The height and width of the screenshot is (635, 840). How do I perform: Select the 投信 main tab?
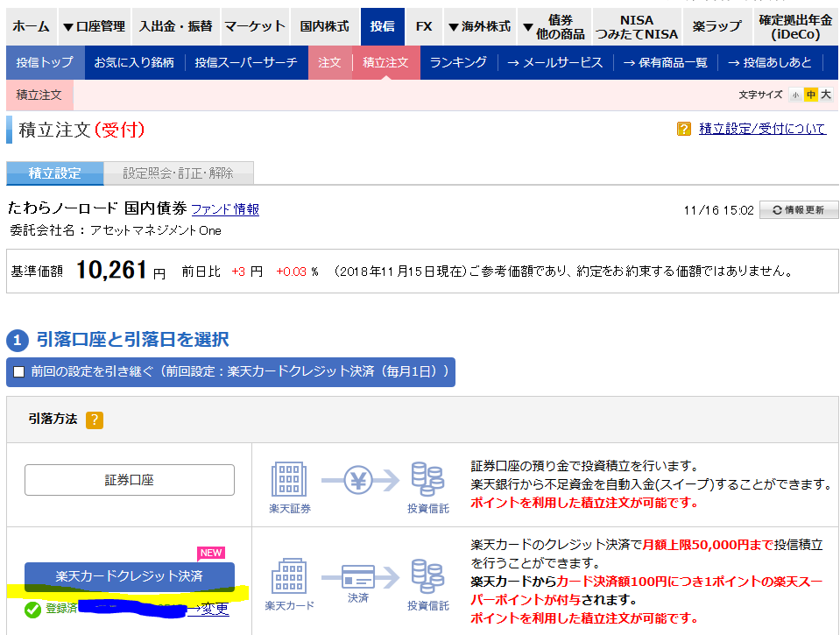point(383,26)
